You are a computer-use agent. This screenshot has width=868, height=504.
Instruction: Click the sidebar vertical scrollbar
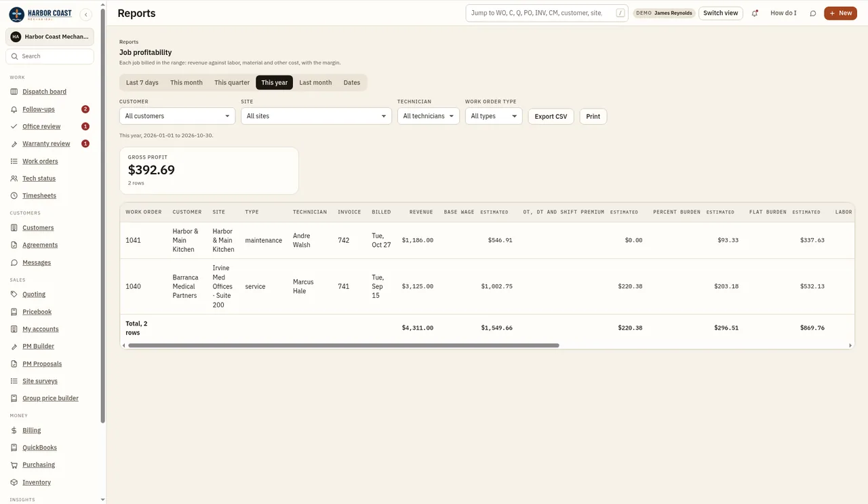click(x=103, y=216)
